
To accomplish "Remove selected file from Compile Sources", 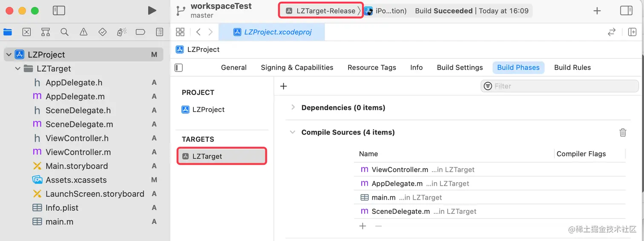I will 378,226.
